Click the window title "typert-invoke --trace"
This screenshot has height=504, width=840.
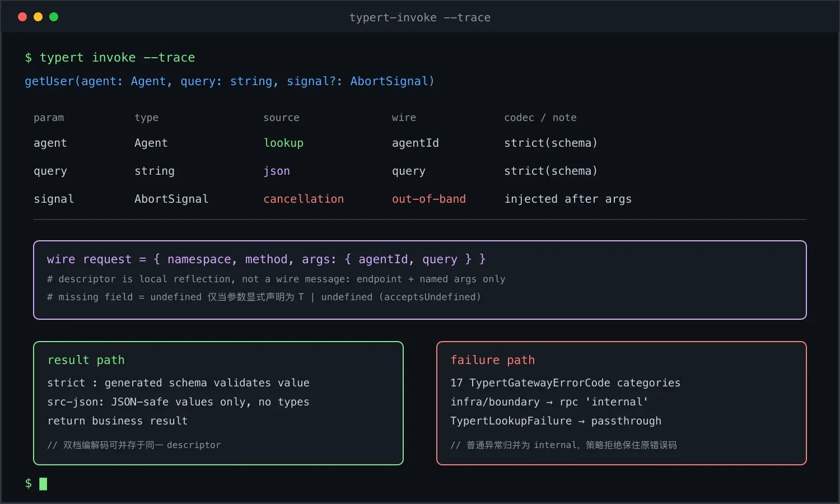pyautogui.click(x=420, y=17)
